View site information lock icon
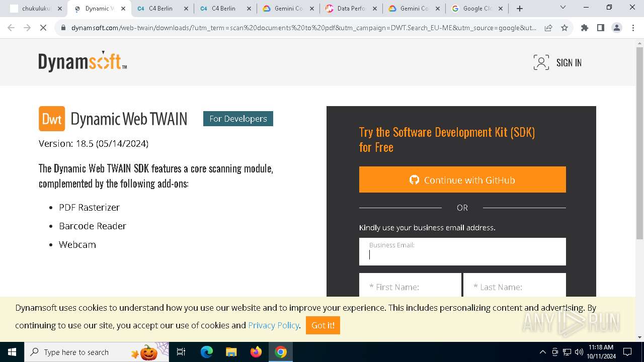This screenshot has height=362, width=644. [x=63, y=28]
